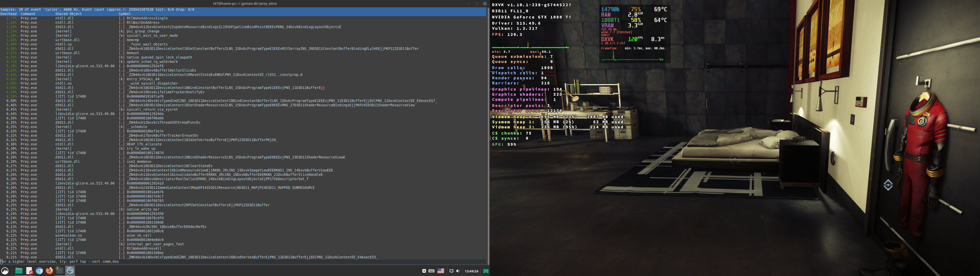Select the 'wine_vk_call' symbol row
This screenshot has width=980, height=276.
(243, 236)
